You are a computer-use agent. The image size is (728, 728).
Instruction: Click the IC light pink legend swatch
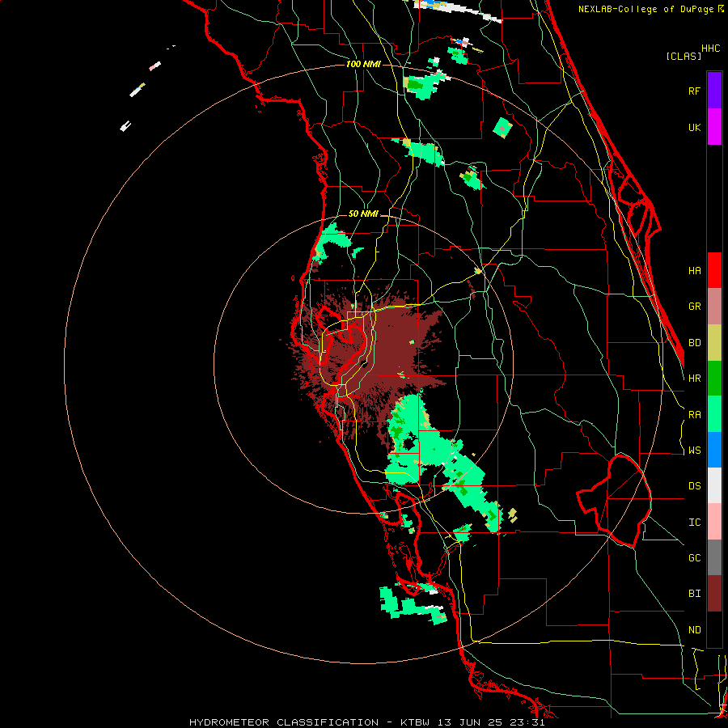pos(714,522)
